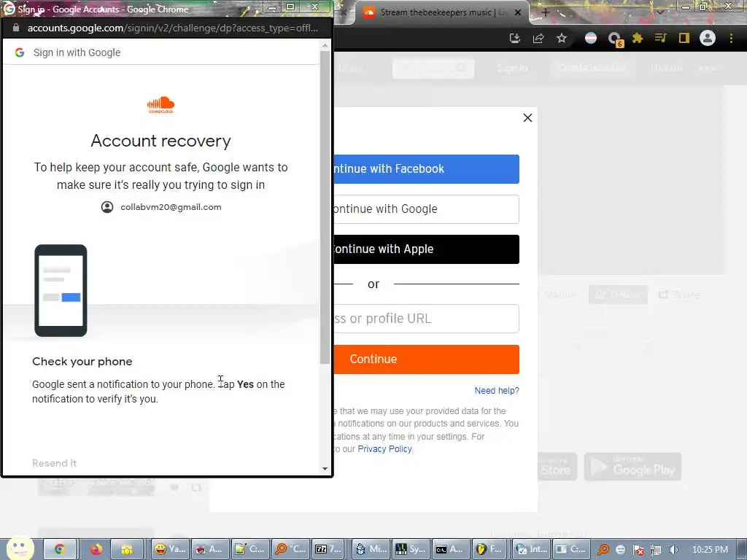The width and height of the screenshot is (747, 560).
Task: Click Create account on the SoundCloud header
Action: [x=592, y=68]
